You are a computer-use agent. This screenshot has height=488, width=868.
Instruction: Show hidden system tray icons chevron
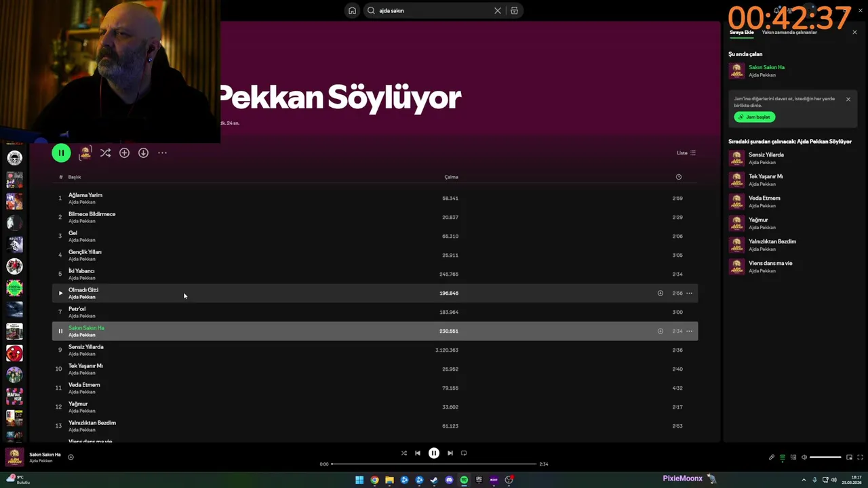804,480
